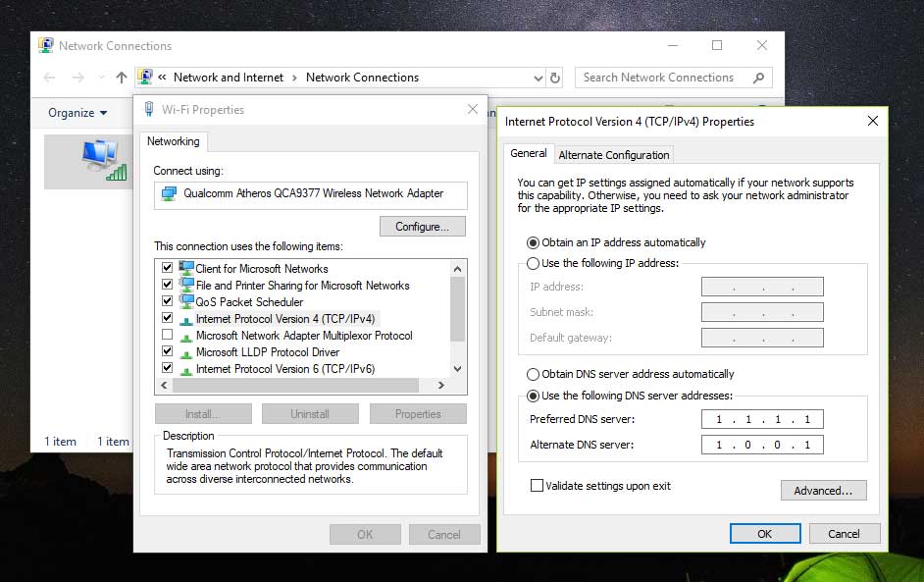Select Obtain an IP address automatically
This screenshot has height=582, width=924.
533,242
